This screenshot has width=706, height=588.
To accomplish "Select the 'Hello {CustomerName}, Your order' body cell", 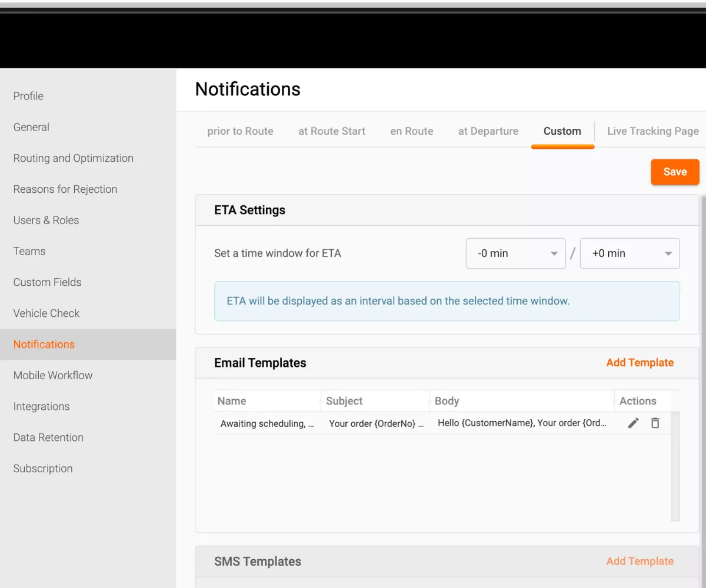I will [x=522, y=423].
